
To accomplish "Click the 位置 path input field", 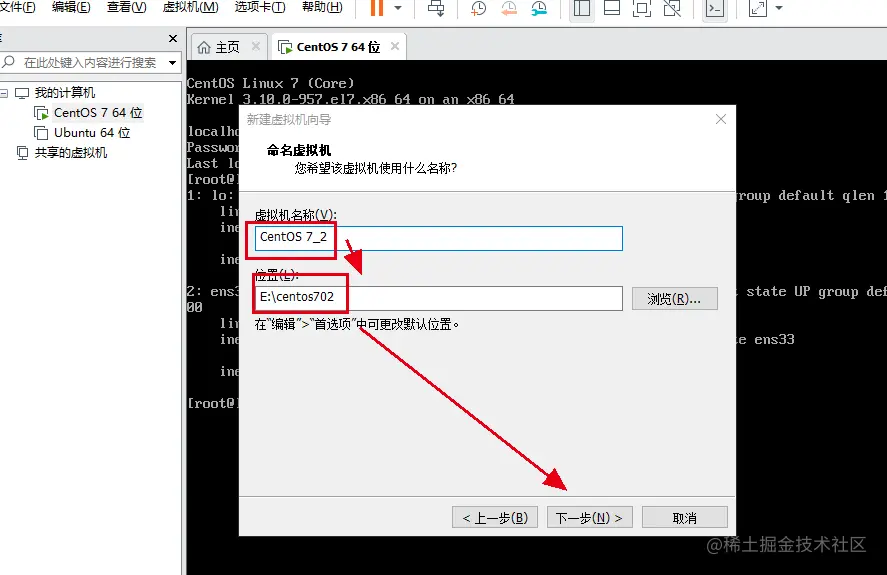I will pyautogui.click(x=438, y=298).
